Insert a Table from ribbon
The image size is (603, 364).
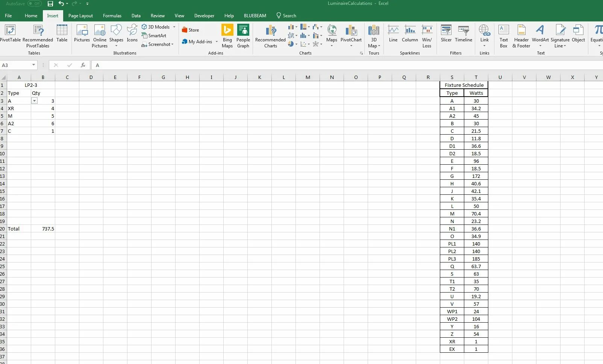click(x=62, y=34)
